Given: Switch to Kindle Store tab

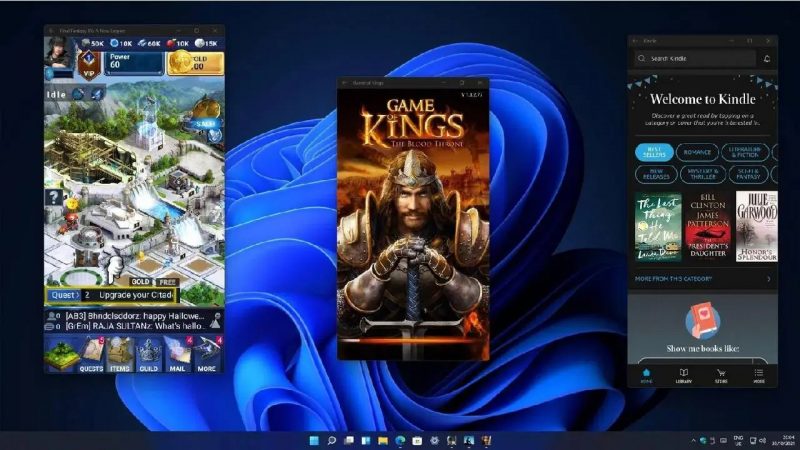Looking at the screenshot, I should point(721,376).
